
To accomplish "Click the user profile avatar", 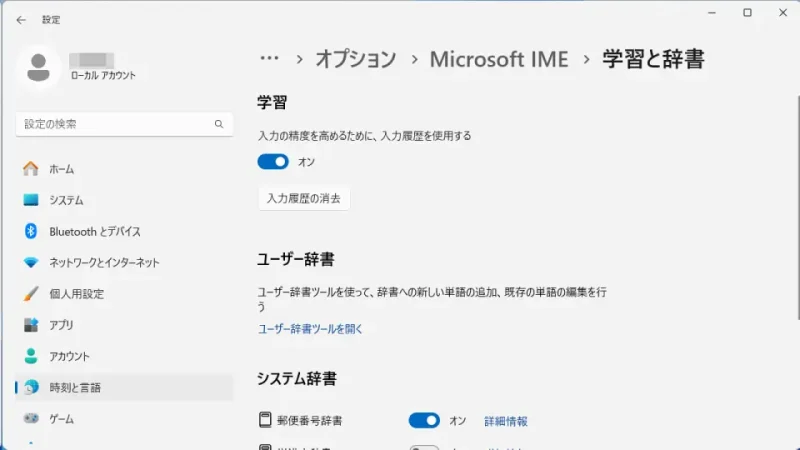I will coord(38,67).
